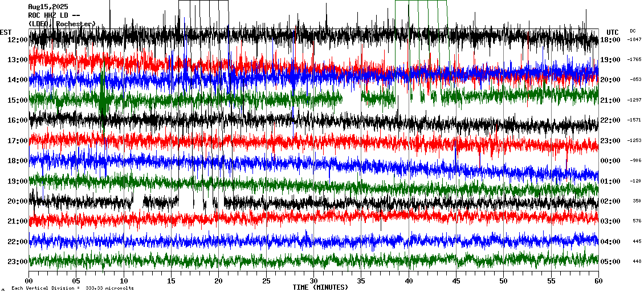Select the 15:00 EST row label
The width and height of the screenshot is (644, 296).
19,100
